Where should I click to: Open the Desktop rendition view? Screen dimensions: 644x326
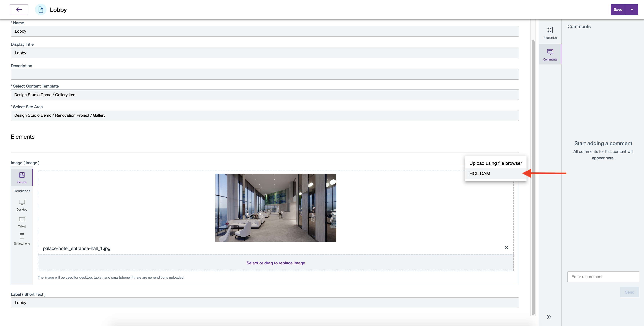(x=22, y=205)
